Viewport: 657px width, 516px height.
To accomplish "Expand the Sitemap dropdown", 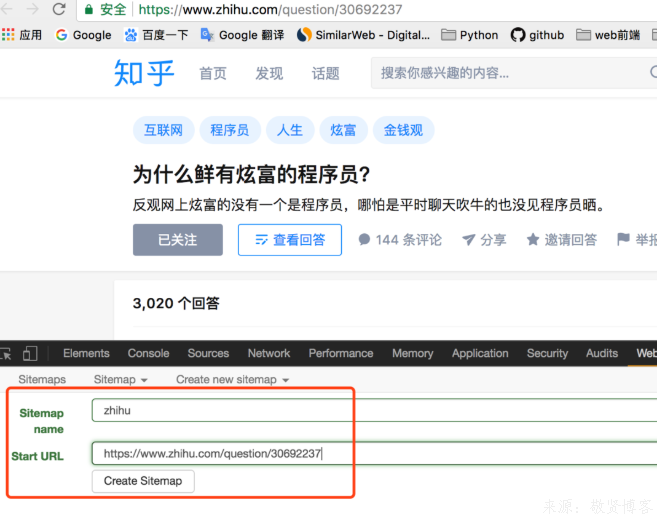I will [121, 379].
